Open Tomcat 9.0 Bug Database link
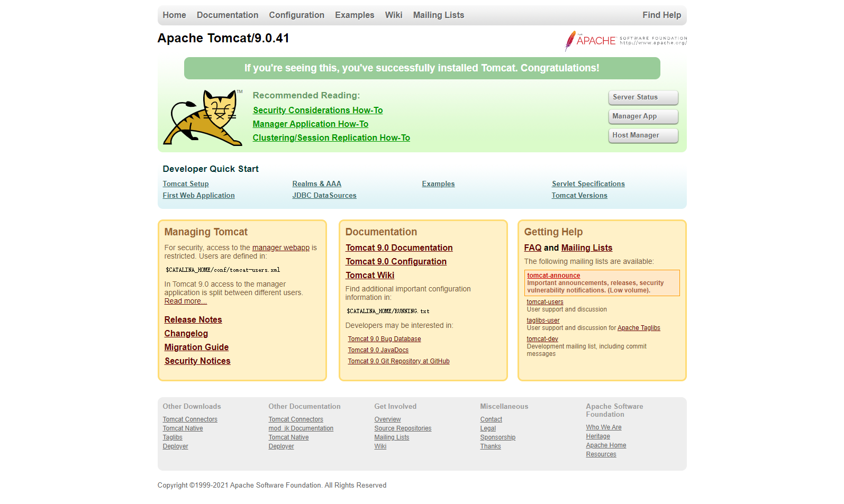 [384, 339]
